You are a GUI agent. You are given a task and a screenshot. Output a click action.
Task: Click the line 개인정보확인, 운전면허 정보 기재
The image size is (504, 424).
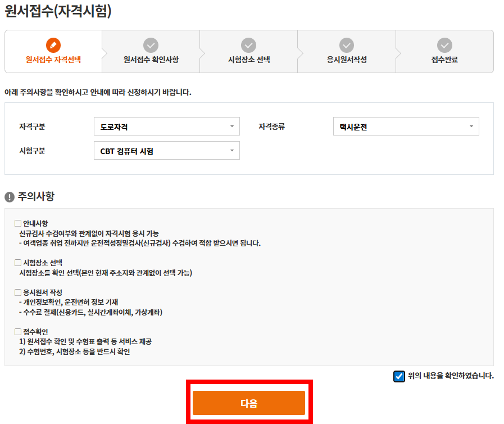coord(69,303)
